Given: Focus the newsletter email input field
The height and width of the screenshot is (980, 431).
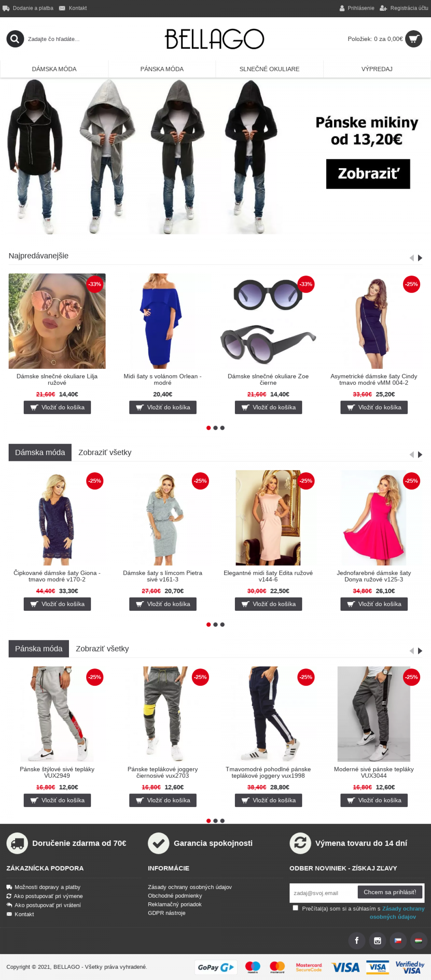Looking at the screenshot, I should point(323,893).
